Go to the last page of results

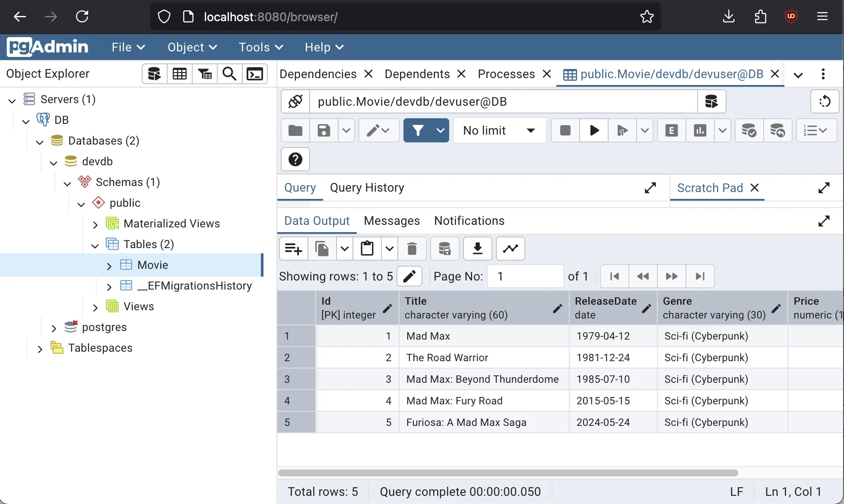tap(700, 276)
